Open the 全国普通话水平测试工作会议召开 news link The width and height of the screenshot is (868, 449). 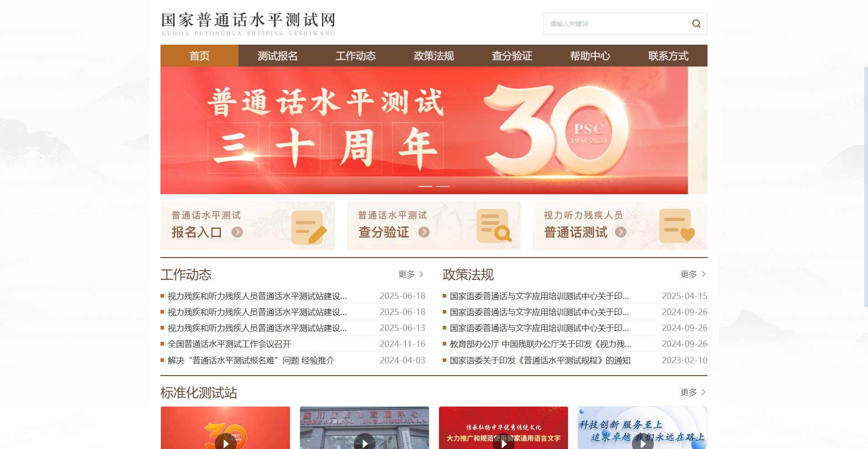(229, 344)
